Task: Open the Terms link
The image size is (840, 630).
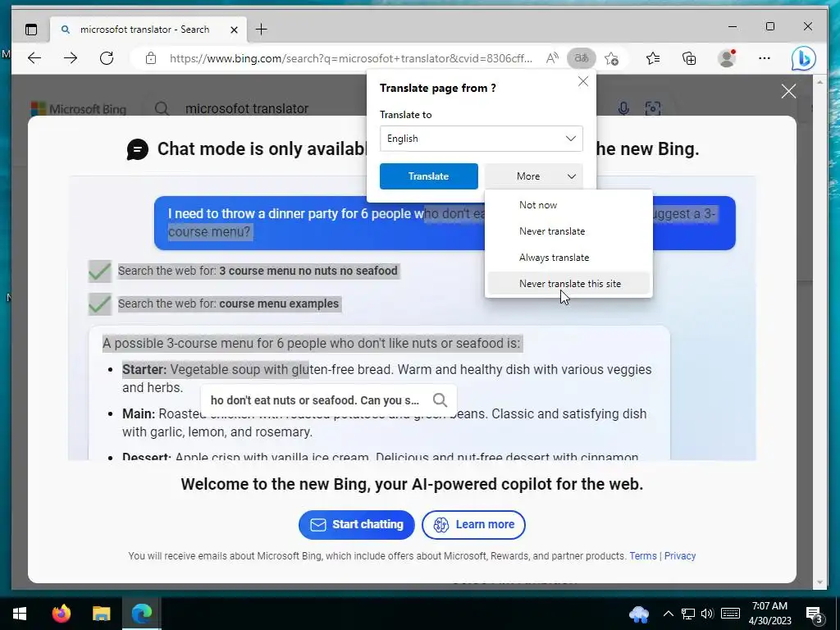Action: tap(643, 556)
